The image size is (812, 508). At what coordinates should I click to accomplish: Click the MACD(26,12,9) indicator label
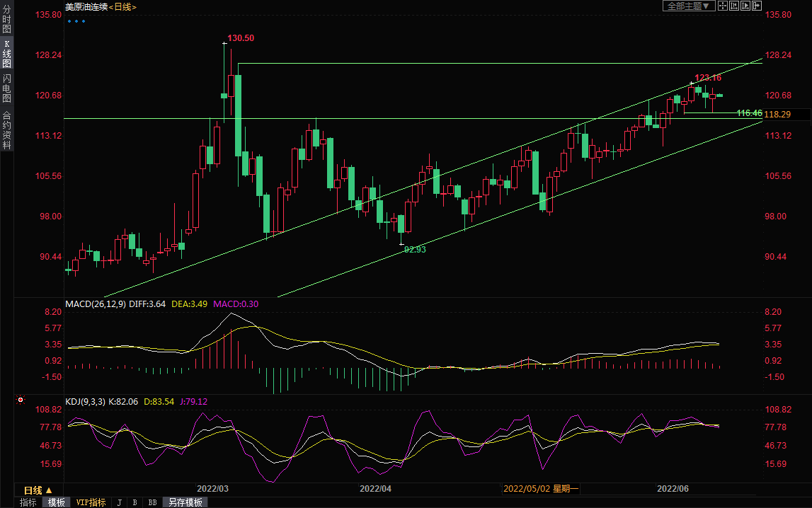tap(94, 304)
